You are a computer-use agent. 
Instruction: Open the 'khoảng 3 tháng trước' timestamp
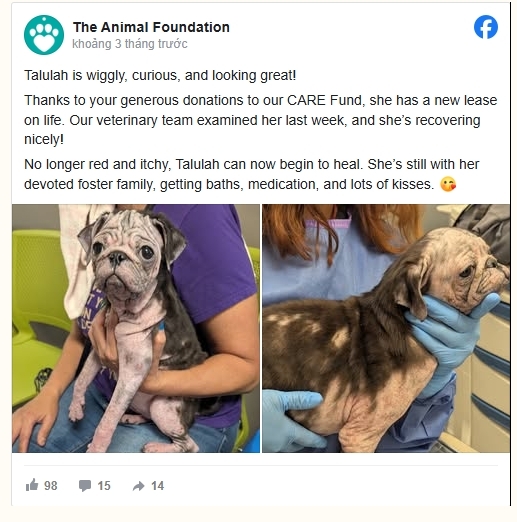[x=130, y=44]
